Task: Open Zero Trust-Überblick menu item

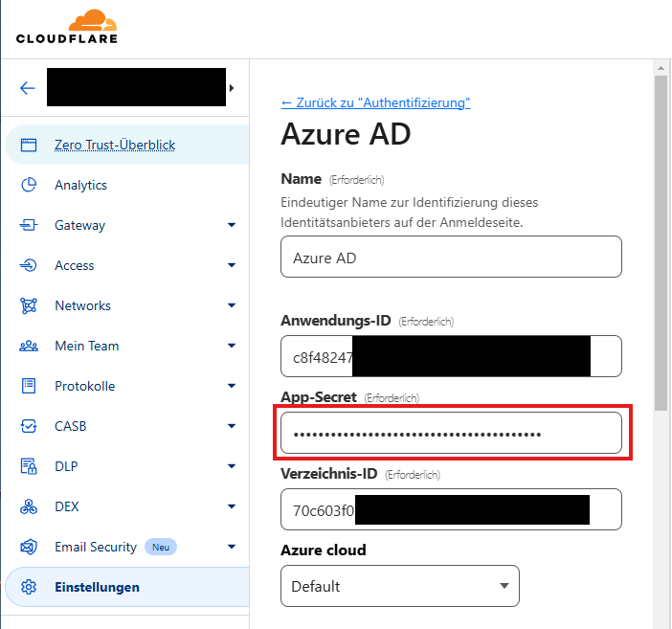Action: 127,145
